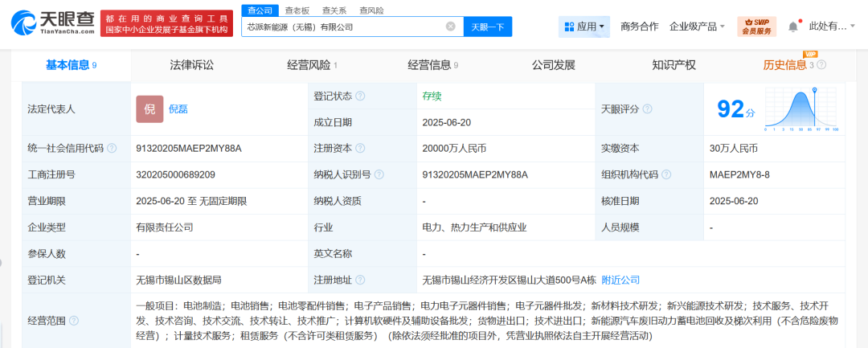Click help icon next to 注册地址
Image resolution: width=868 pixels, height=348 pixels.
coord(360,280)
